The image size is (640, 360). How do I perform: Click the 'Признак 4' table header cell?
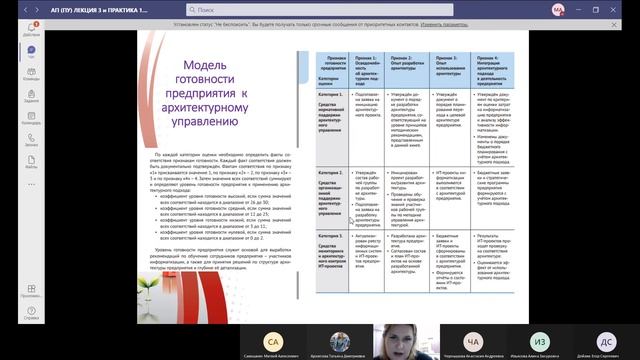pos(492,71)
